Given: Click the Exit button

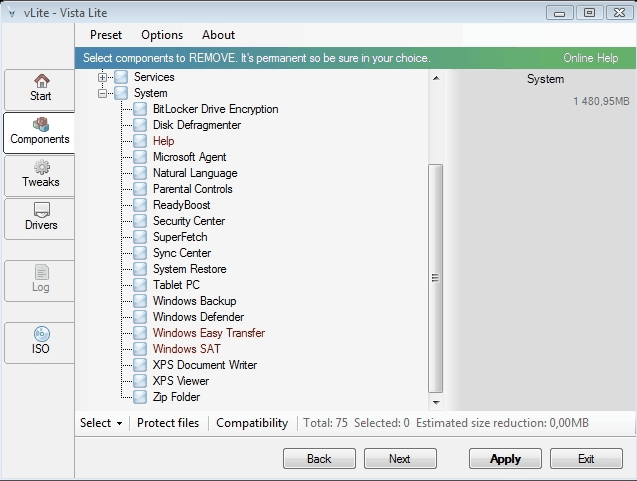Looking at the screenshot, I should 586,459.
